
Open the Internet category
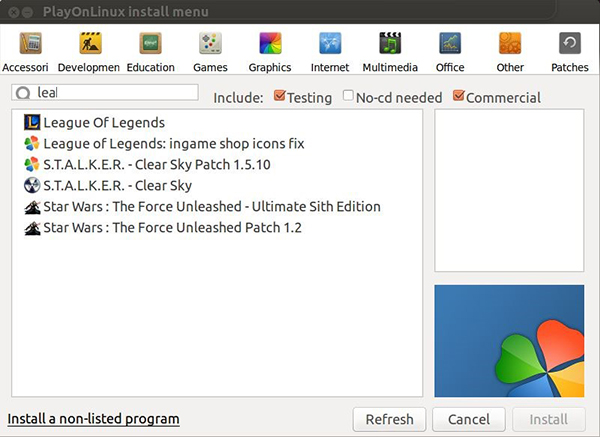tap(330, 53)
